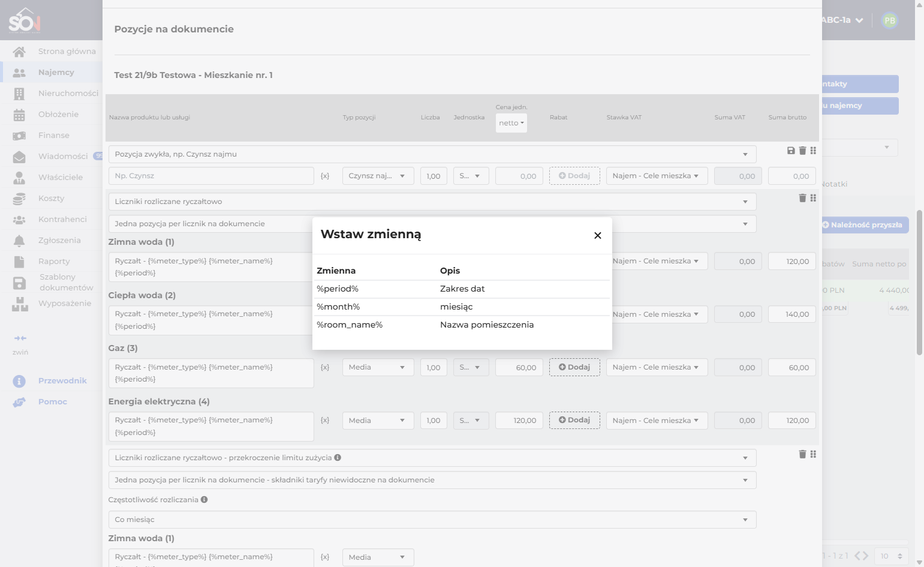This screenshot has height=567, width=924.
Task: Click the save icon for the Czynsz najmu position
Action: [791, 151]
